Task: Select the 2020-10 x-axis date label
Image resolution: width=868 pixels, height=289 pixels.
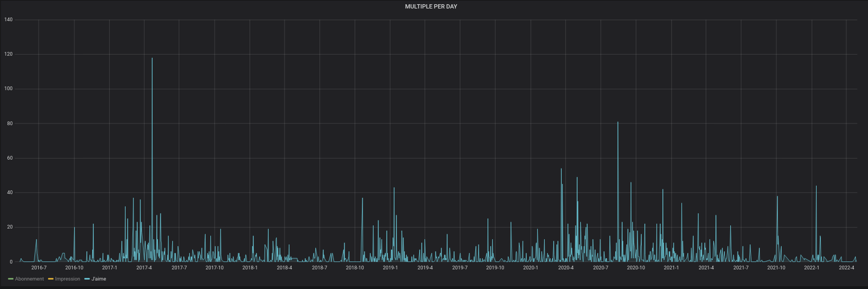Action: 636,268
